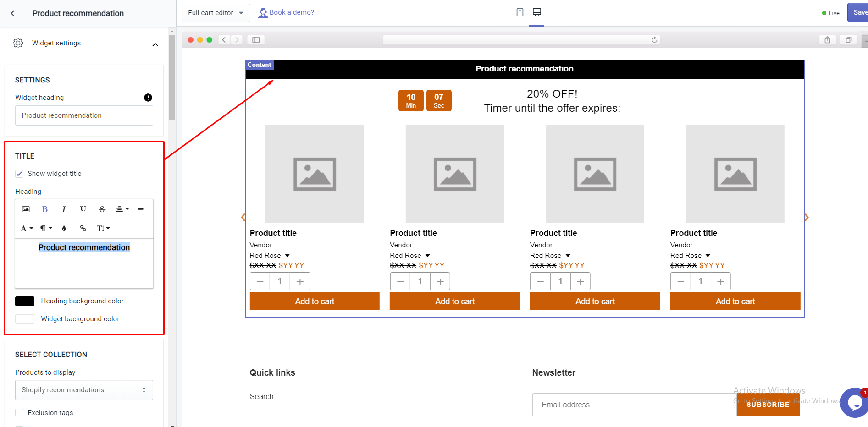Image resolution: width=868 pixels, height=427 pixels.
Task: Go to previous product carousel slide
Action: pyautogui.click(x=243, y=217)
